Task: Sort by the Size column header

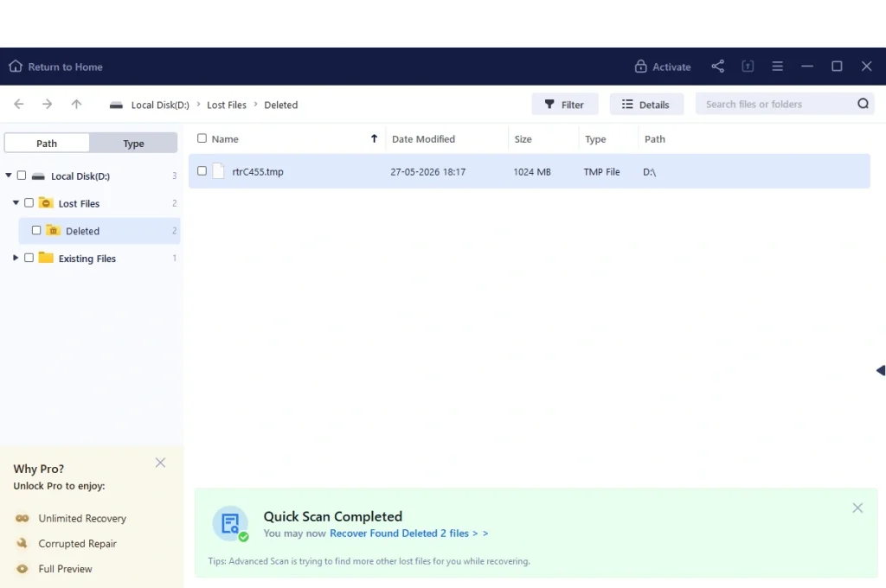Action: coord(523,139)
